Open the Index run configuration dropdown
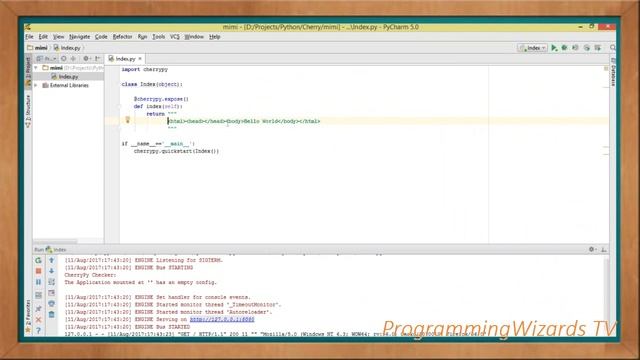This screenshot has height=360, width=640. click(x=533, y=48)
